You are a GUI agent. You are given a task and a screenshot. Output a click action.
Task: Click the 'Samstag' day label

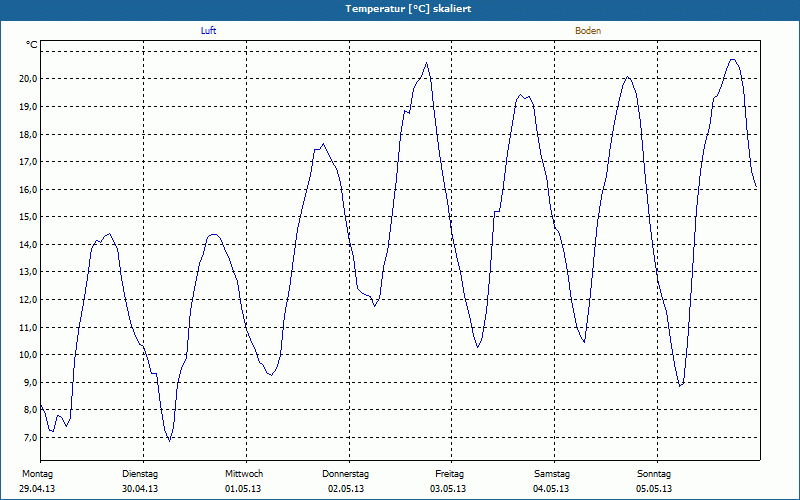coord(552,474)
